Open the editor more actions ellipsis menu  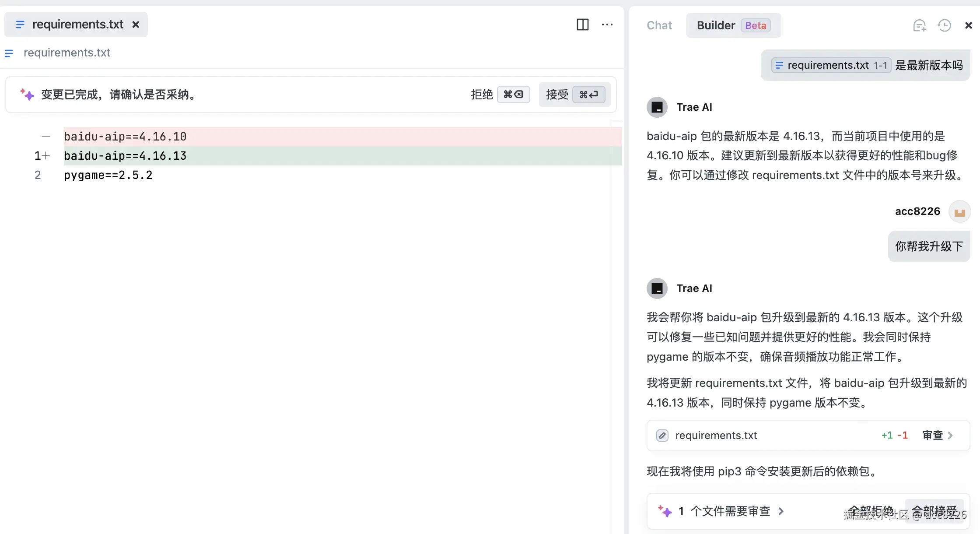(x=607, y=25)
